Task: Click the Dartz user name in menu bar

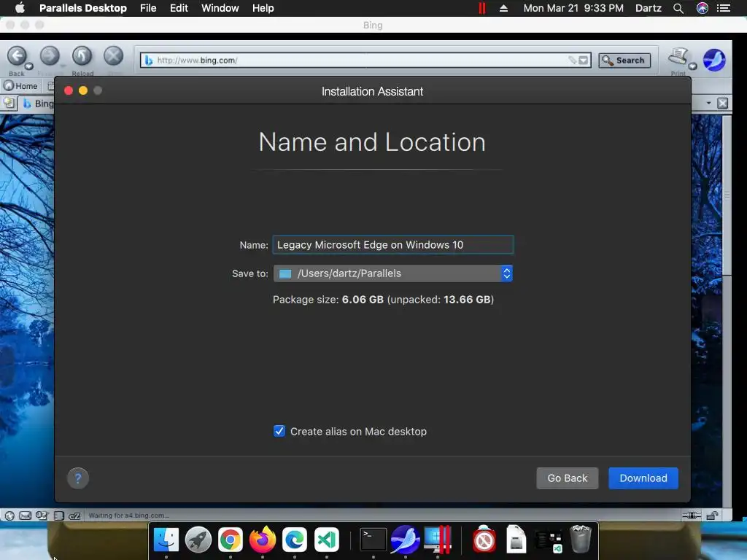Action: click(648, 8)
